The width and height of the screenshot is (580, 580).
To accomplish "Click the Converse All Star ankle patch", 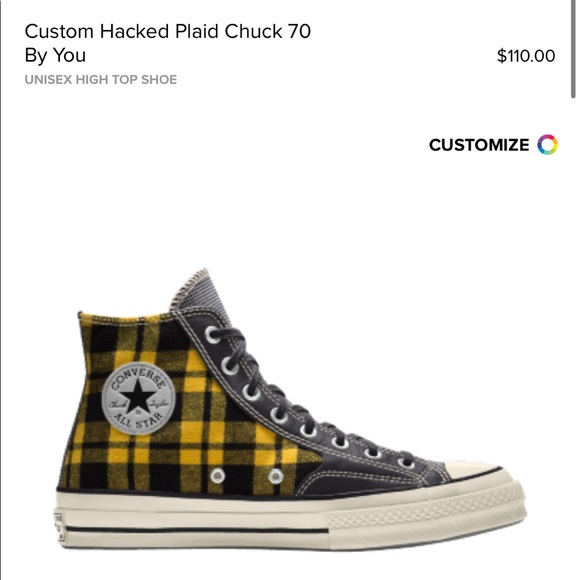I will point(138,398).
